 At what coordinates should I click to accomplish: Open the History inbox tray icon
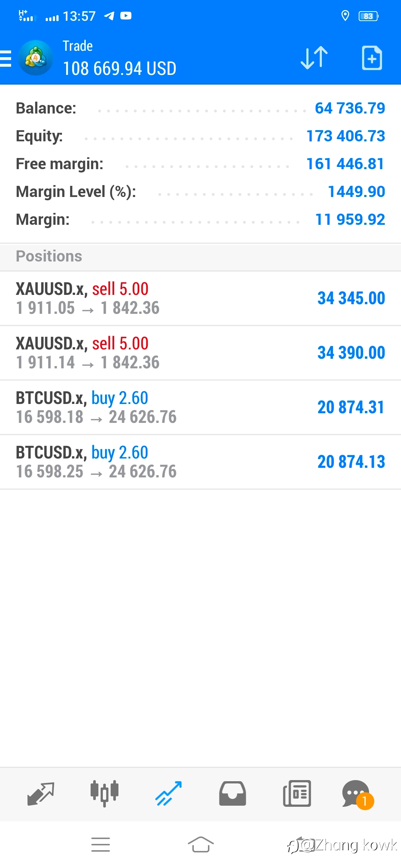232,794
